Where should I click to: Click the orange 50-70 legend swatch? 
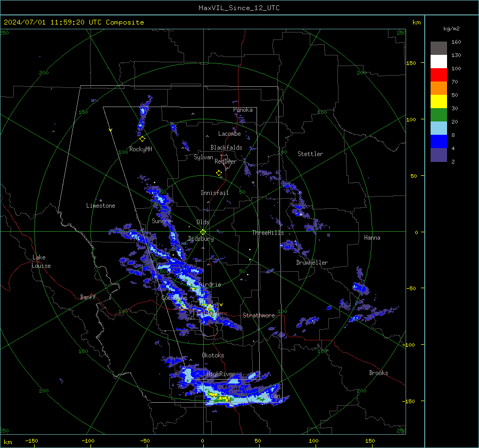439,88
